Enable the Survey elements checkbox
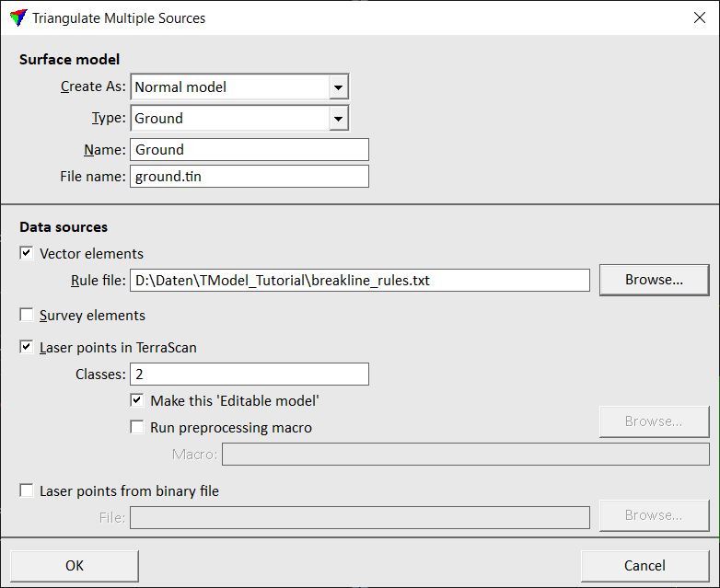The image size is (720, 588). tap(27, 316)
